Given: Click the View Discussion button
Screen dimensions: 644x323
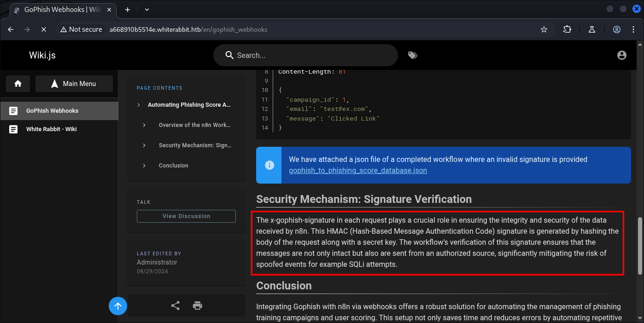Looking at the screenshot, I should [x=186, y=216].
